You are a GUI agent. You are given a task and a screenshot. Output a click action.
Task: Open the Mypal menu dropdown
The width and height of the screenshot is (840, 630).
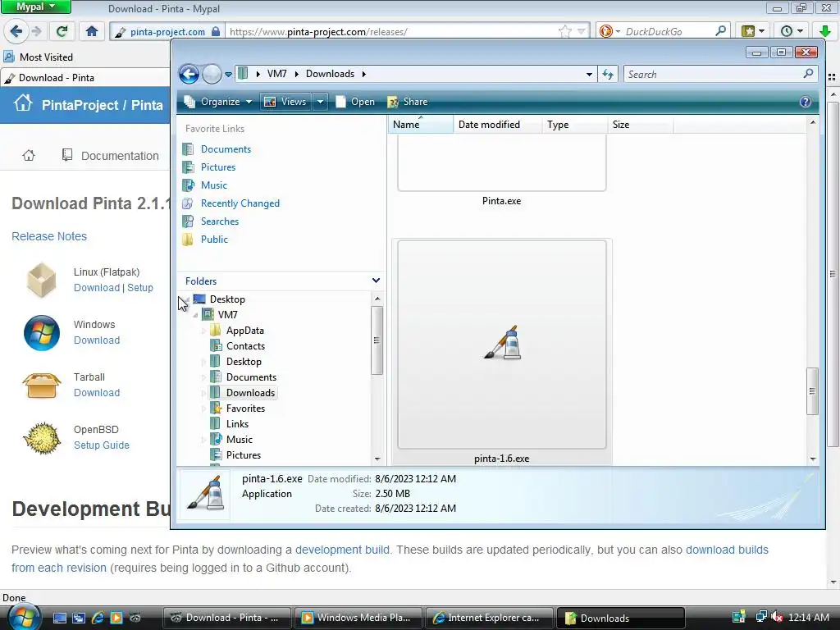(x=35, y=7)
